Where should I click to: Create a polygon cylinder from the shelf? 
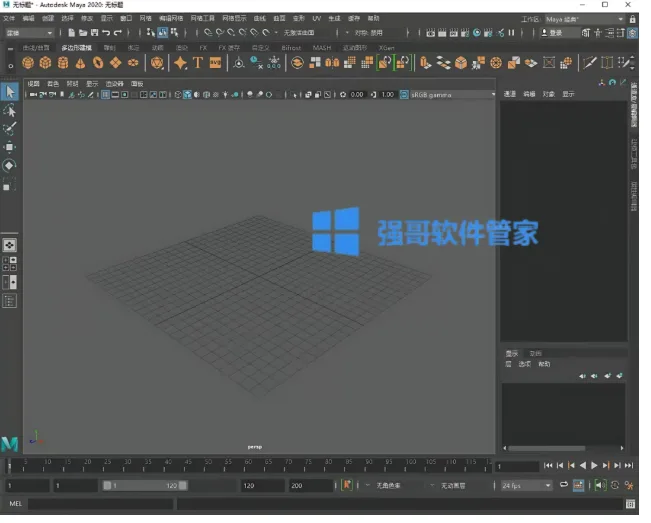(x=63, y=63)
